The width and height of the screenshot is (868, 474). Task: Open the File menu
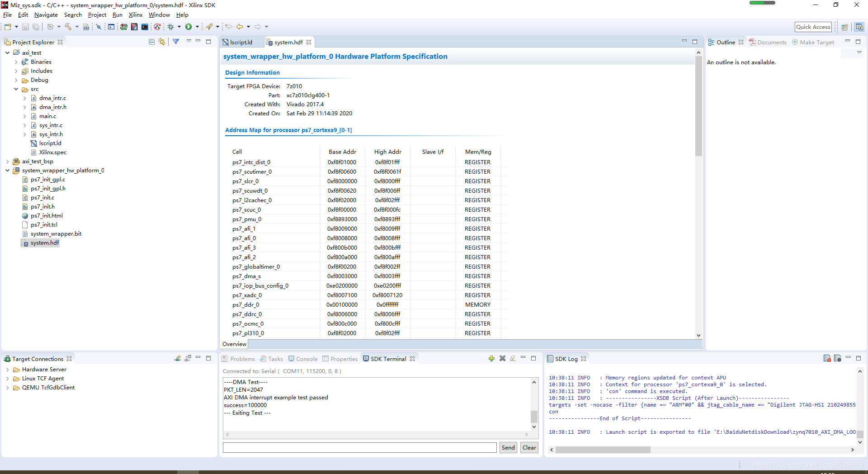coord(7,15)
